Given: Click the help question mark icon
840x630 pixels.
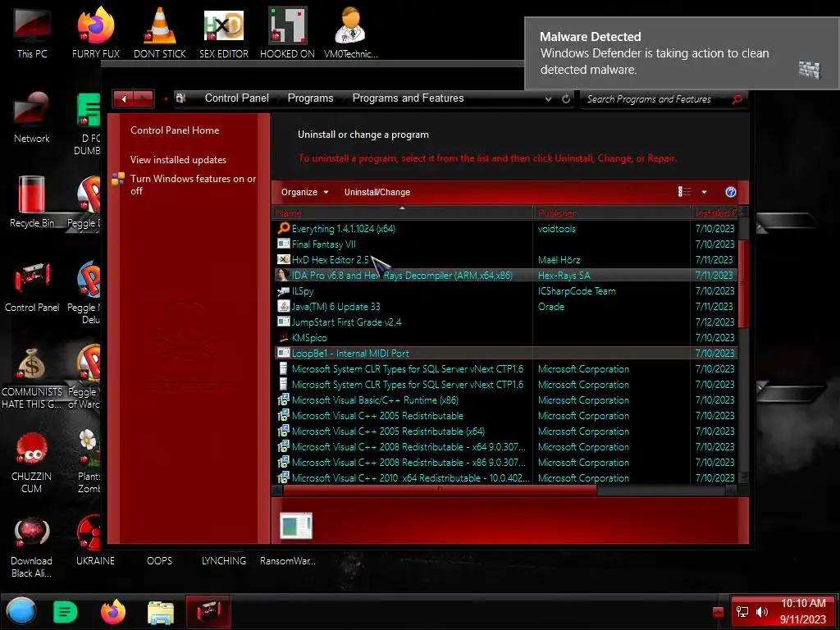Looking at the screenshot, I should coord(730,192).
